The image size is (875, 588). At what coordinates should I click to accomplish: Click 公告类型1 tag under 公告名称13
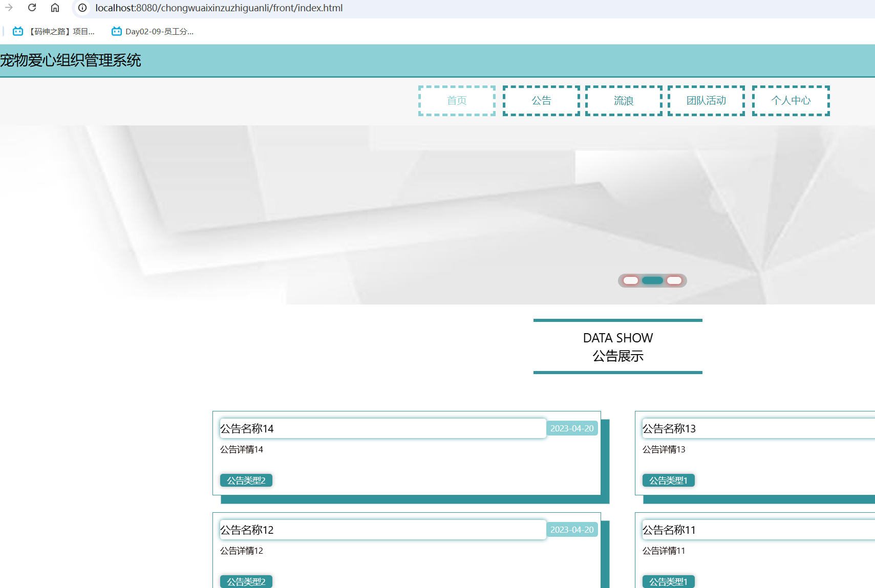pos(669,481)
